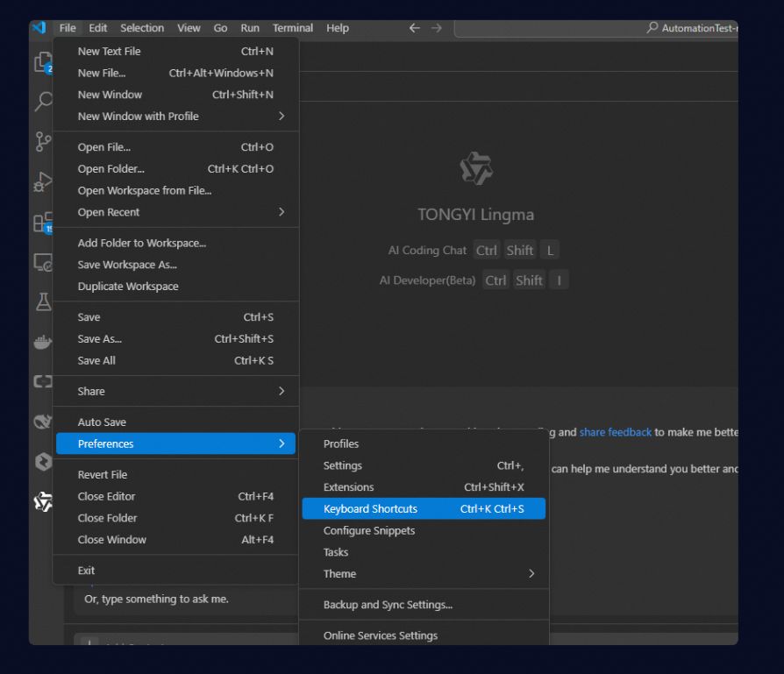Click the Go Forward arrow
Screen dimensions: 784x674
pos(437,28)
